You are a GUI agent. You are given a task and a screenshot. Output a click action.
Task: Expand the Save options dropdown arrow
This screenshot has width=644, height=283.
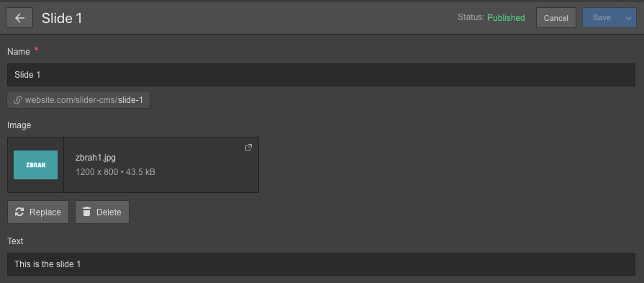click(628, 18)
